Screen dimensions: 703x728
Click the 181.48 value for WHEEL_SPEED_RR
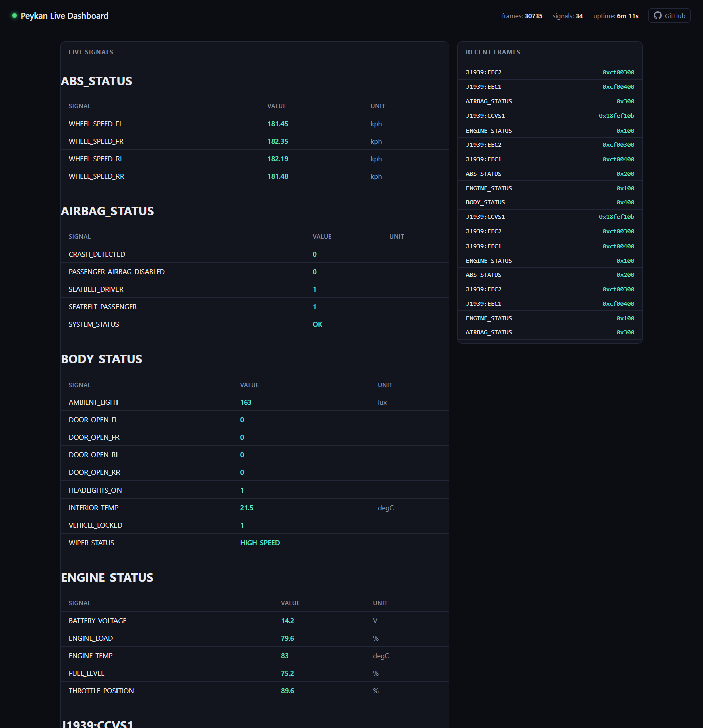[x=278, y=176]
